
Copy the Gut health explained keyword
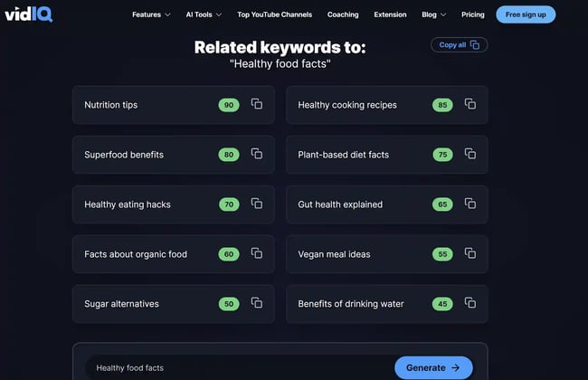pyautogui.click(x=470, y=204)
